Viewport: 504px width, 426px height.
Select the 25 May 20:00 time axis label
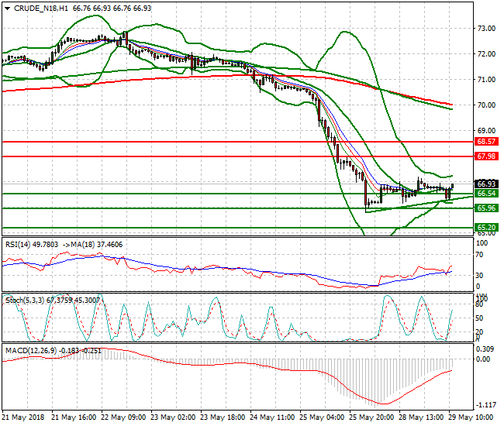click(x=371, y=417)
